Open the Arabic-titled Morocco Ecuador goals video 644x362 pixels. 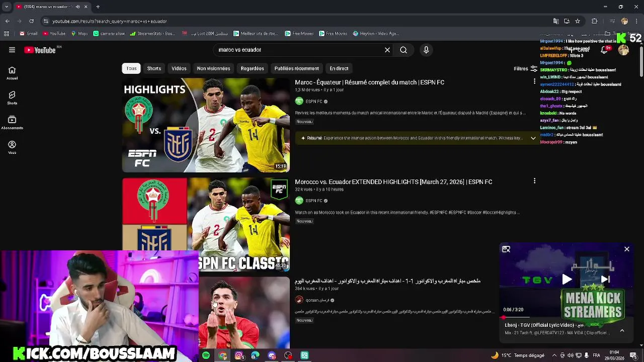[387, 281]
